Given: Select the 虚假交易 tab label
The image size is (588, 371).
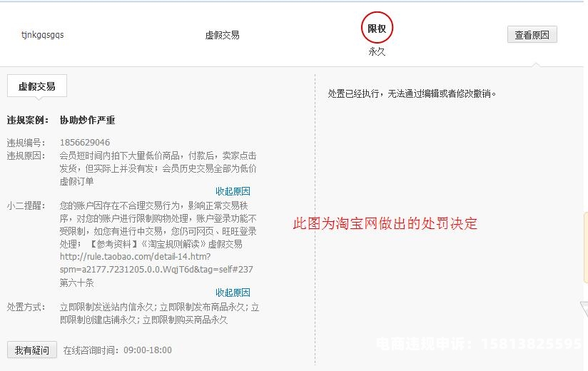Looking at the screenshot, I should (x=37, y=86).
